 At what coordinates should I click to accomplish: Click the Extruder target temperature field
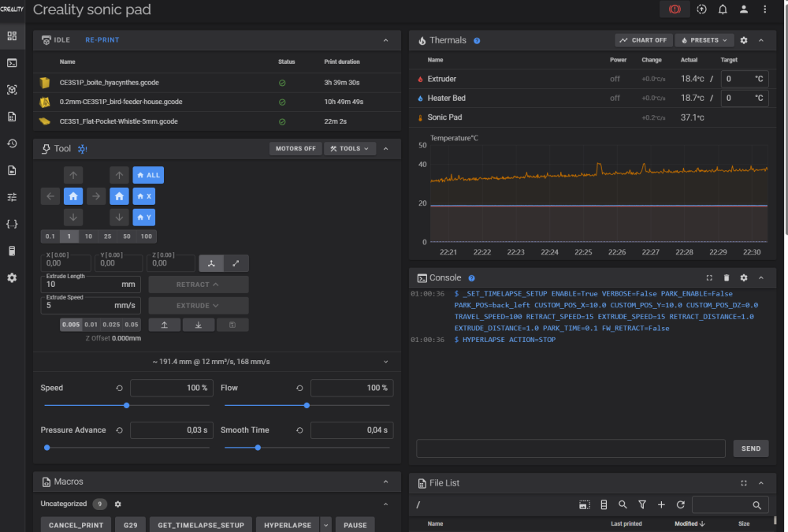737,79
